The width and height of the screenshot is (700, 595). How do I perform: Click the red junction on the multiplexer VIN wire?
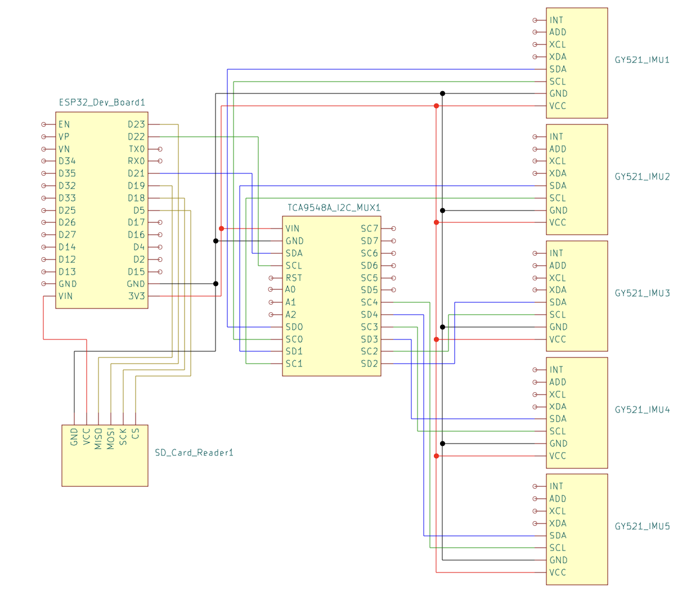(221, 229)
